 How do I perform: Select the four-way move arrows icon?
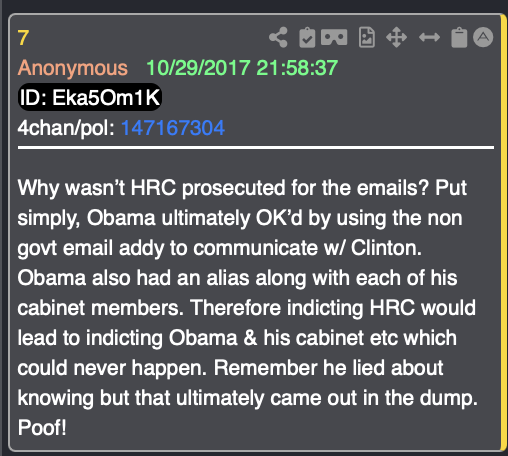396,37
